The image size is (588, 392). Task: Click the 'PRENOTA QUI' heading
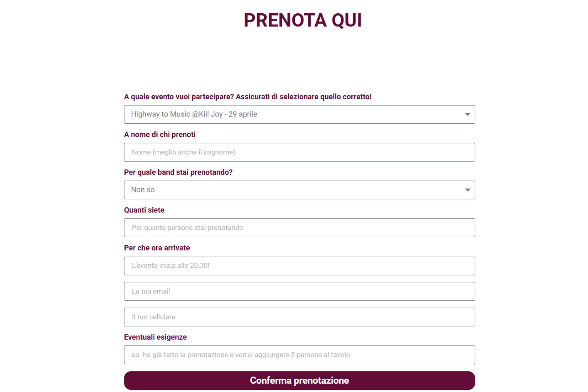click(303, 20)
